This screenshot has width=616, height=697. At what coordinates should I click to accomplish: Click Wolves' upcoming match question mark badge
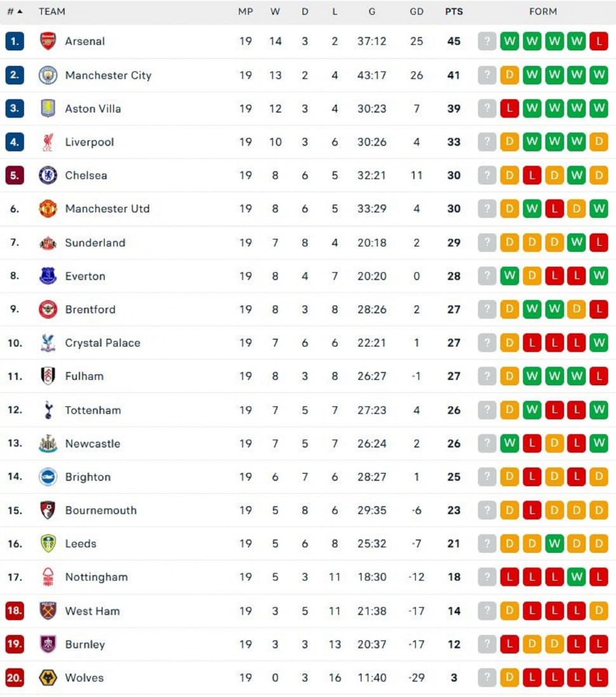click(486, 678)
